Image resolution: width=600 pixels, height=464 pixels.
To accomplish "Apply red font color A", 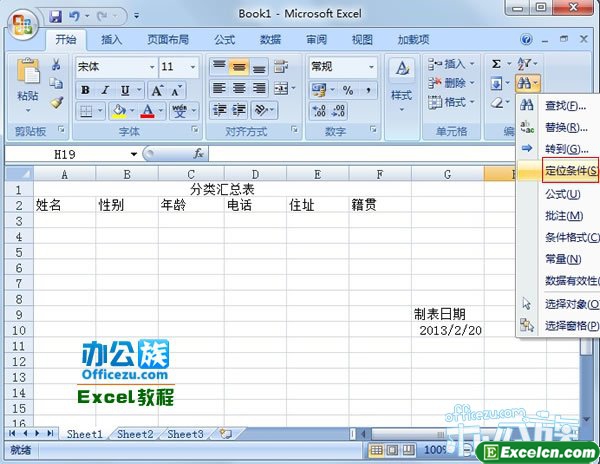I will click(147, 111).
